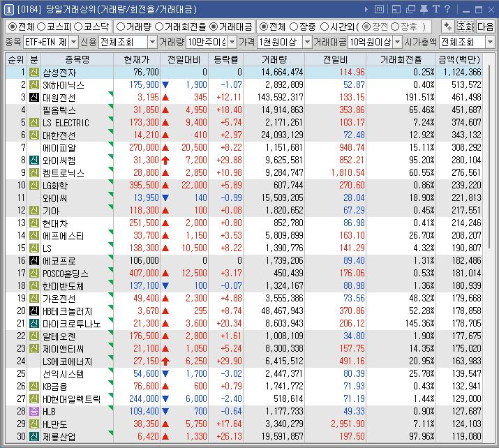Click the 등락률 column header
The height and width of the screenshot is (448, 499).
(225, 59)
